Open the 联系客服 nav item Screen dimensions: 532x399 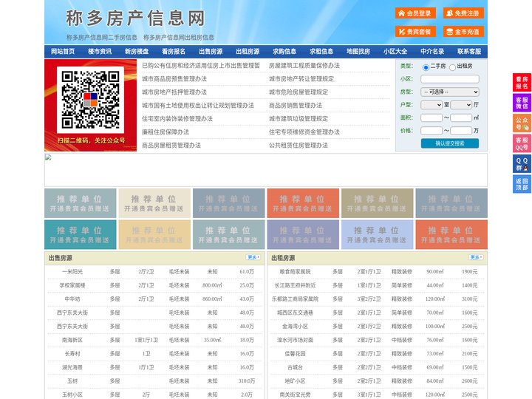click(x=469, y=52)
